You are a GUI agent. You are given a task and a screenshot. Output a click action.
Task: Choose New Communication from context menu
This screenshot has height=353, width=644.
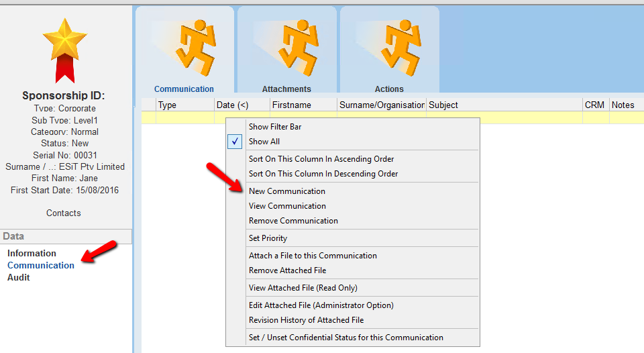(286, 191)
